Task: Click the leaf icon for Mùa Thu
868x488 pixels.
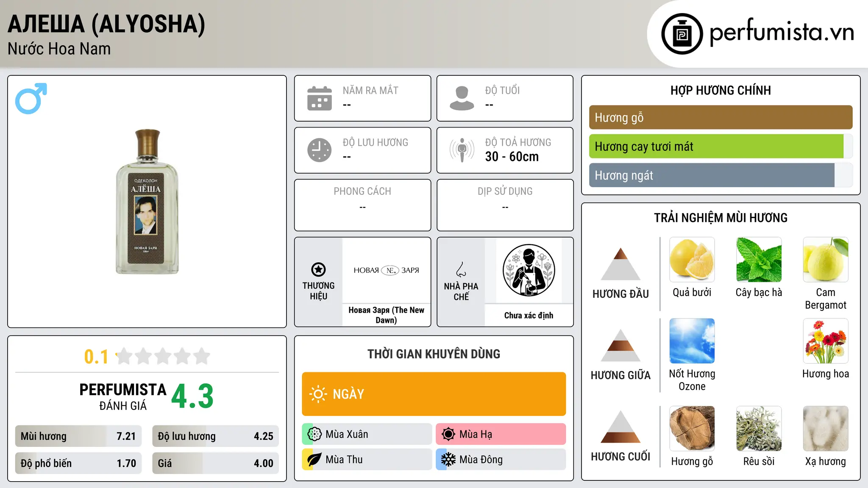Action: pos(314,460)
